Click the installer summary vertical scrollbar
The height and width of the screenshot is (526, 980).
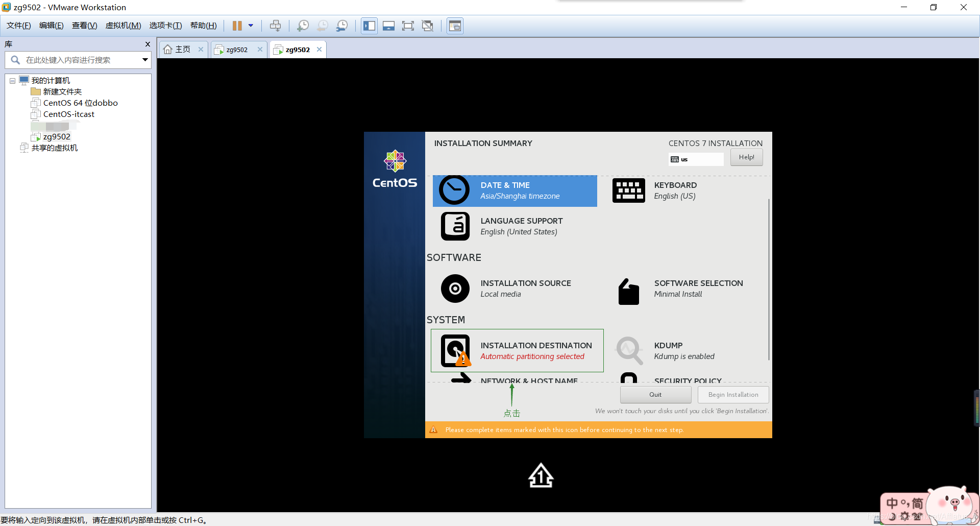(768, 279)
